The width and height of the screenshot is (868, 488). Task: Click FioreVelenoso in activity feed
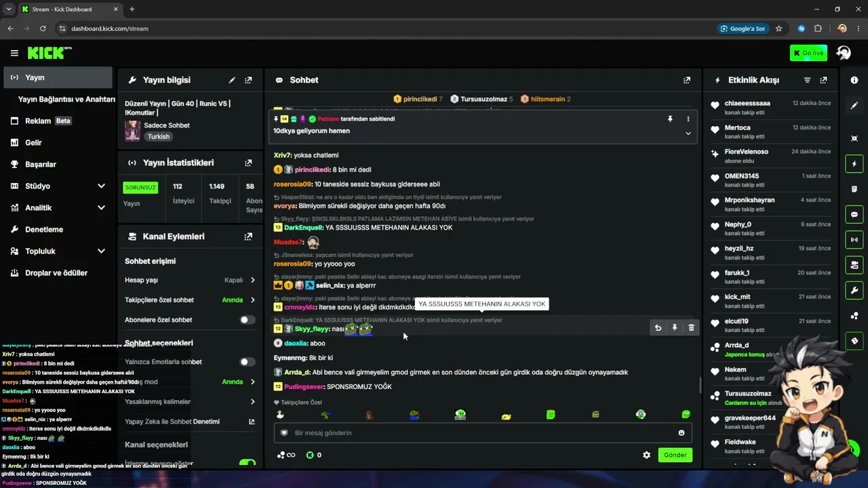point(746,152)
